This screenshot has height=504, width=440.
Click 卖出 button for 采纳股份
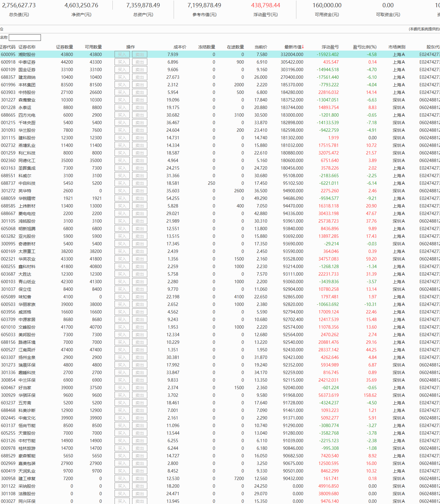pyautogui.click(x=140, y=486)
